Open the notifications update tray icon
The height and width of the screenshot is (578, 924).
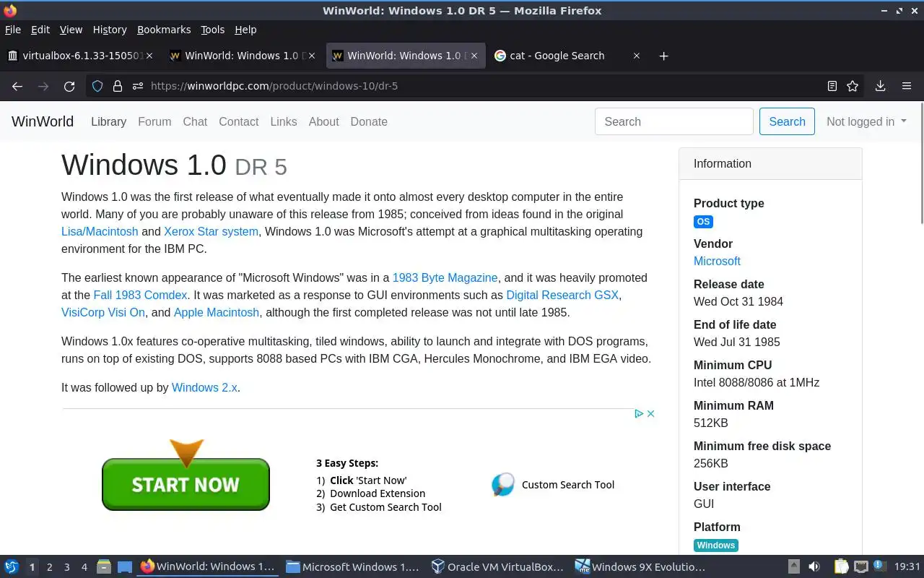[879, 566]
